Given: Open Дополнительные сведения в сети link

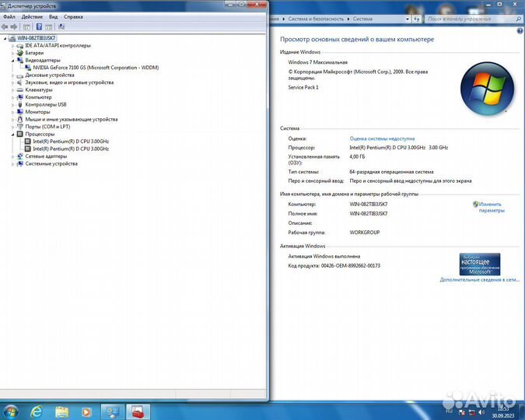Looking at the screenshot, I should pos(479,280).
